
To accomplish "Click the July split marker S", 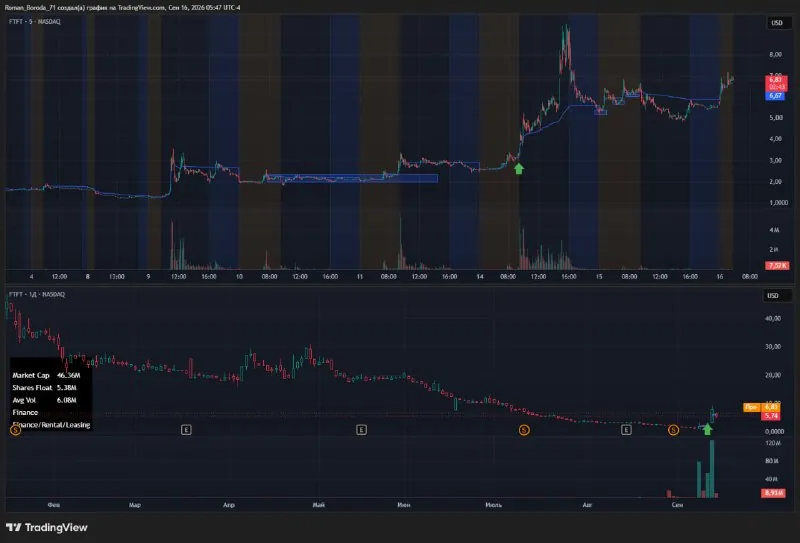I will pos(524,430).
